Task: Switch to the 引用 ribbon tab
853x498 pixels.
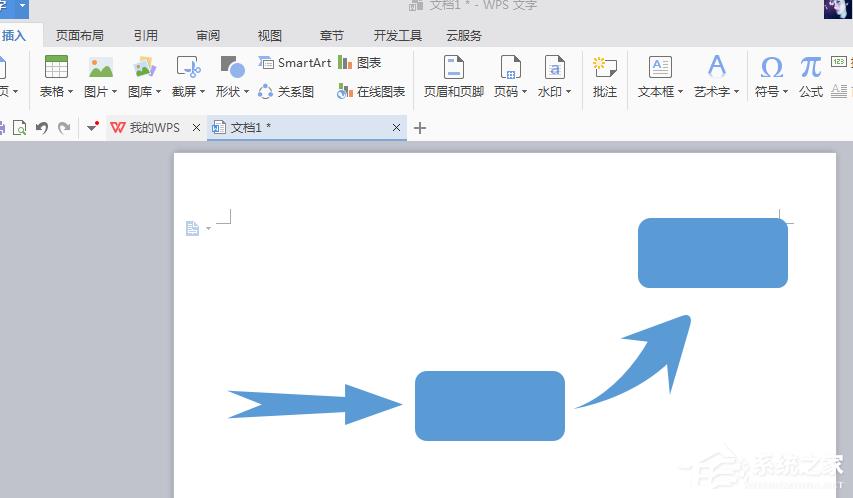Action: coord(146,36)
